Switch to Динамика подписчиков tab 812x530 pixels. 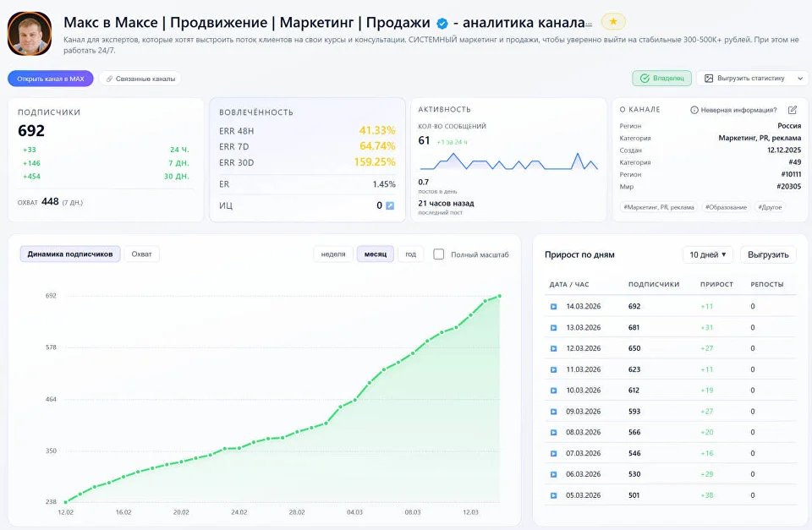tap(70, 254)
